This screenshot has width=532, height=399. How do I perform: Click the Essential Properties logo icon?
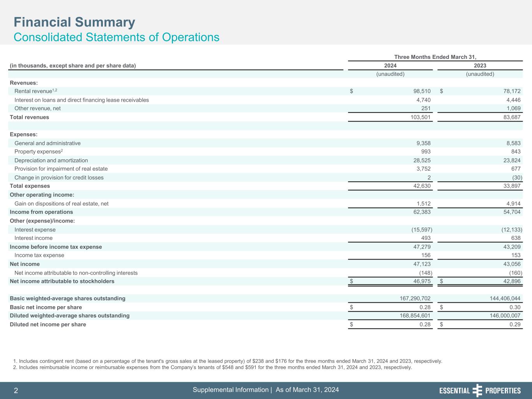point(477,390)
